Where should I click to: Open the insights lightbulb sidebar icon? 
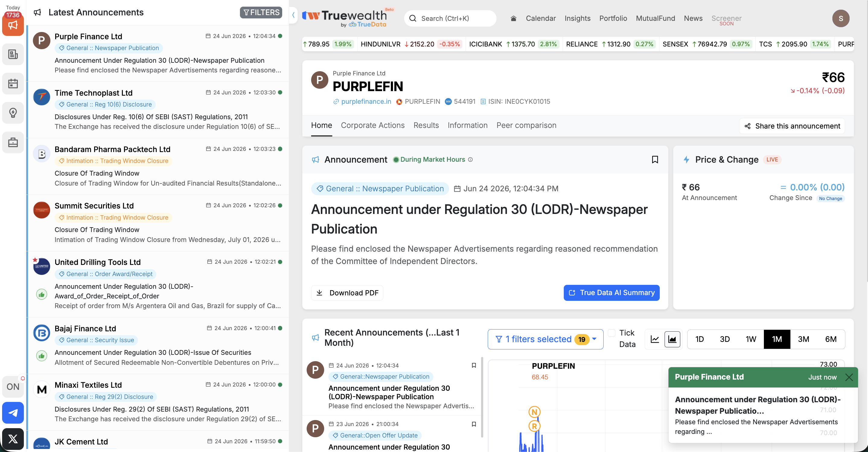[13, 113]
